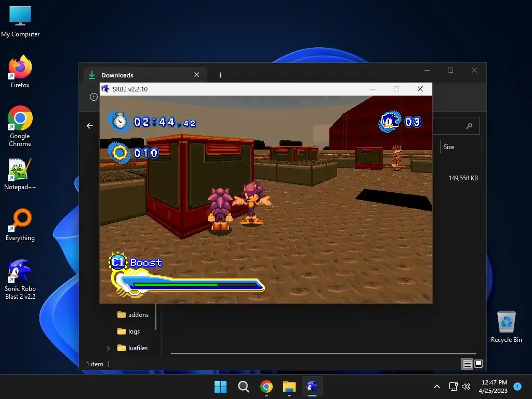This screenshot has width=532, height=399.
Task: Click the 1 item status bar text
Action: (x=95, y=364)
